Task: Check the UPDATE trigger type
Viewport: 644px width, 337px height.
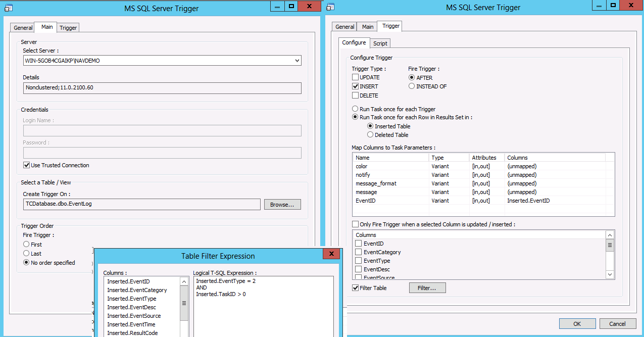Action: 355,77
